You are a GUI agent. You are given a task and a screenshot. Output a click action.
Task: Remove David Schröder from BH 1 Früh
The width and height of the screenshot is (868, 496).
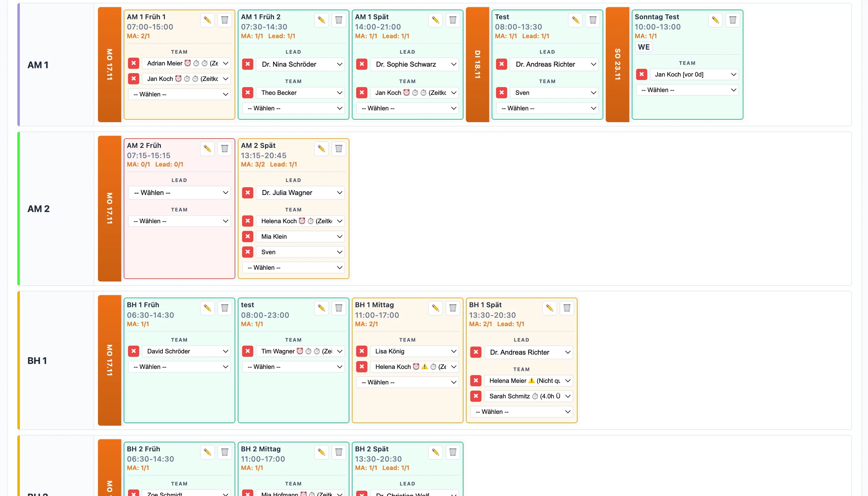pos(134,351)
